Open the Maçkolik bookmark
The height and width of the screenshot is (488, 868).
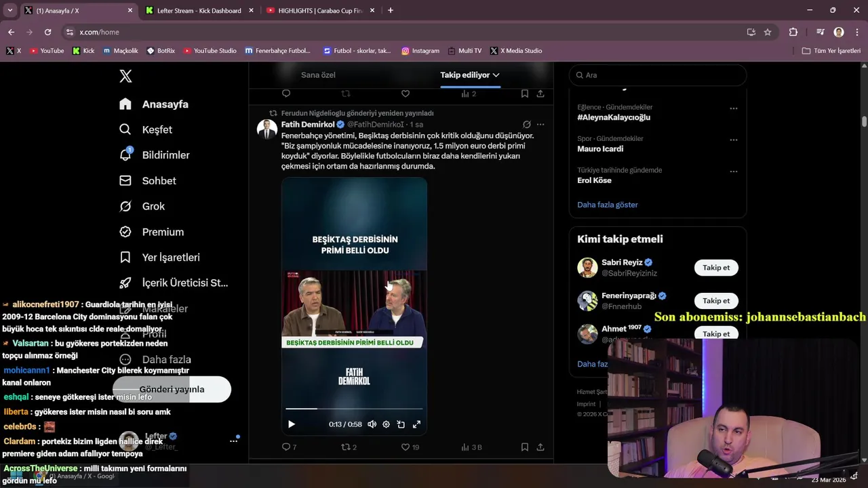click(x=120, y=51)
